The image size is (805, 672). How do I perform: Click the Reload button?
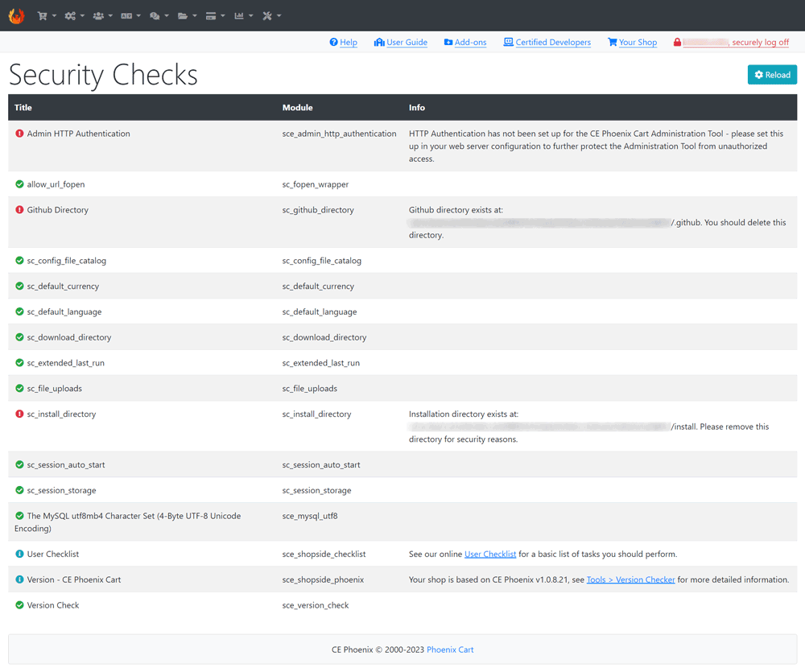772,74
